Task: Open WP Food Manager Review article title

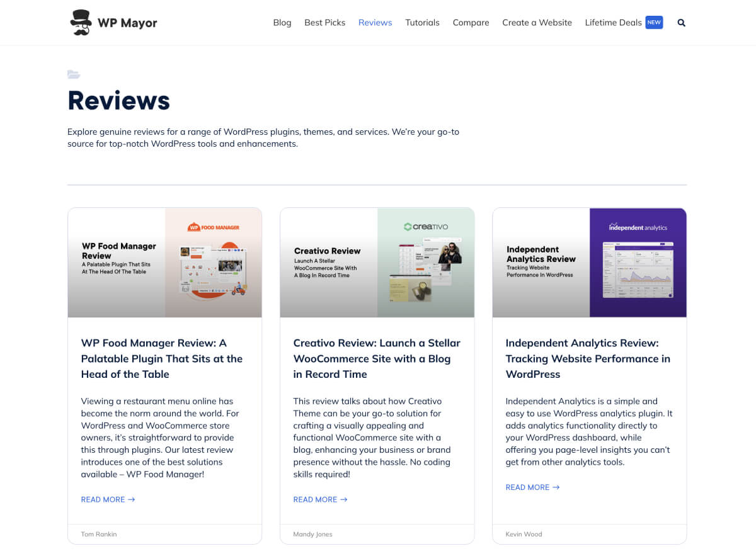Action: (162, 358)
